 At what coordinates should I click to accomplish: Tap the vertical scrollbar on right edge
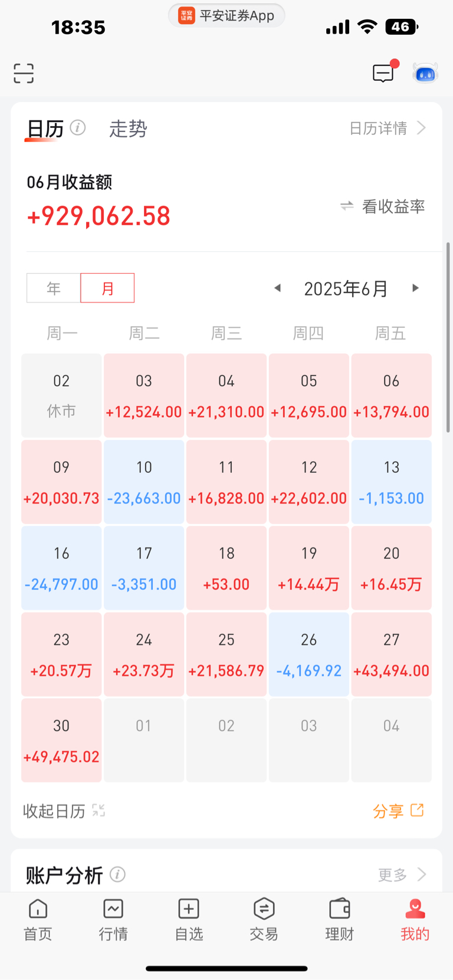(x=448, y=337)
